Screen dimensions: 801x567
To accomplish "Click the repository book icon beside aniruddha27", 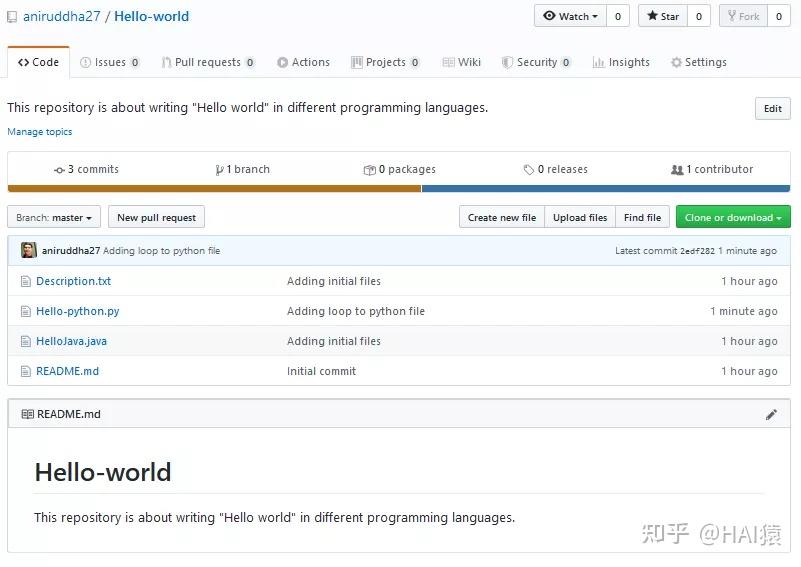I will [x=12, y=17].
